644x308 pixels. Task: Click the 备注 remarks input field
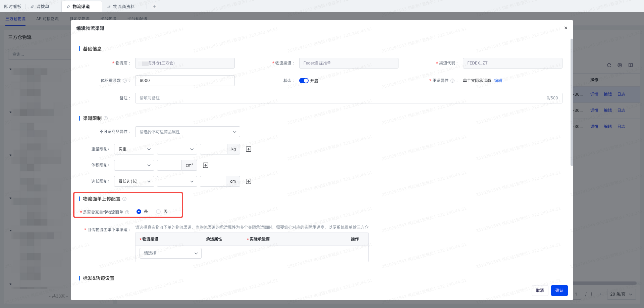349,98
